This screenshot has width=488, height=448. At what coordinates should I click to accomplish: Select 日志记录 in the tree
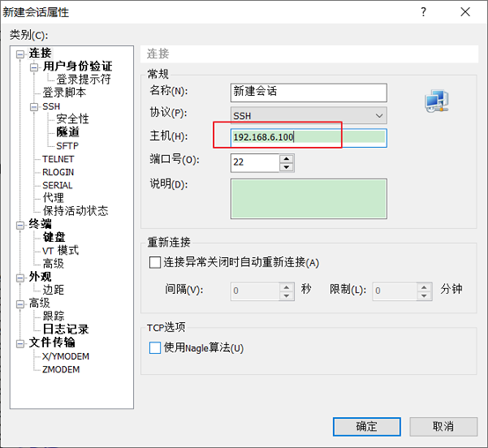66,329
